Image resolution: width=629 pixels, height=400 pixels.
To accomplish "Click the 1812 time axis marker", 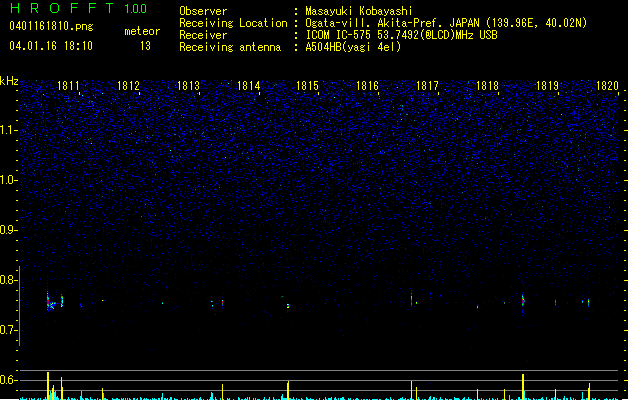I will pos(128,86).
